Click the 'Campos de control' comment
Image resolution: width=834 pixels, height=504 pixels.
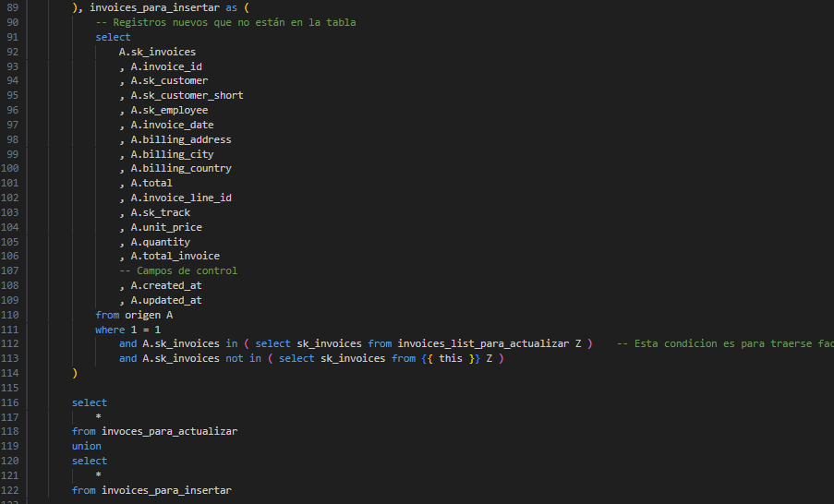point(177,270)
